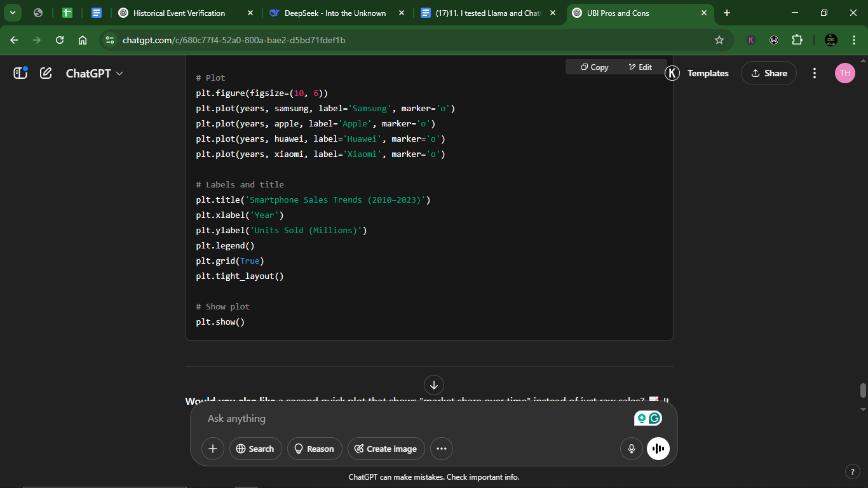
Task: Switch to the Llama and ChatGPT doc tab
Action: 487,13
